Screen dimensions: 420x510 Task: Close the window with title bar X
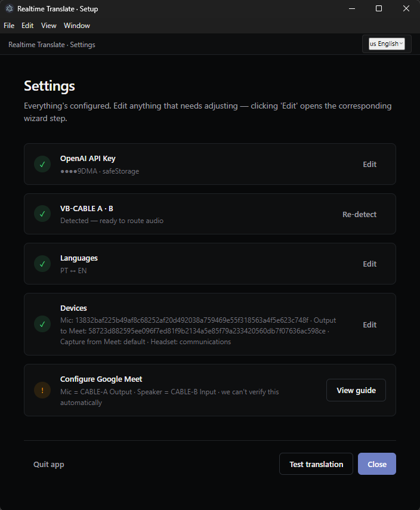pos(406,8)
